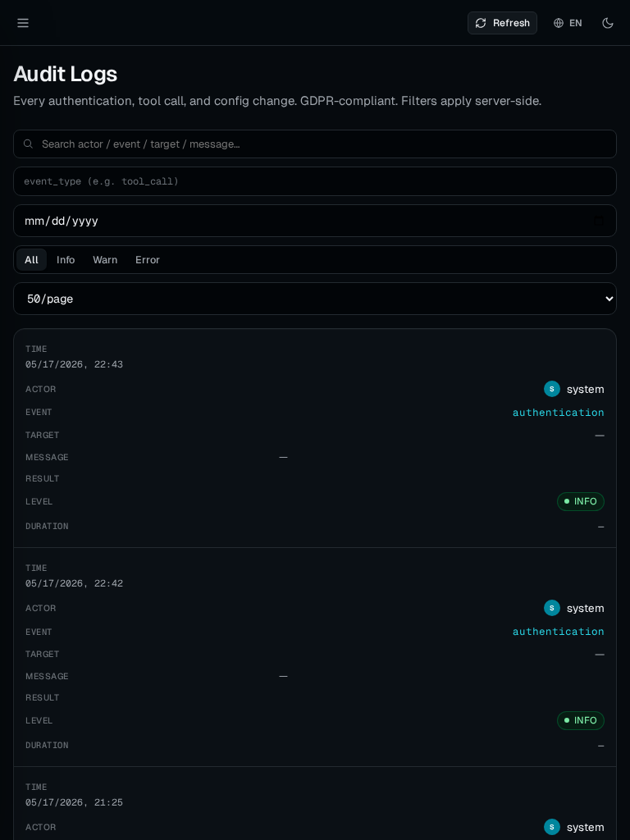Click the Refresh button

point(502,23)
